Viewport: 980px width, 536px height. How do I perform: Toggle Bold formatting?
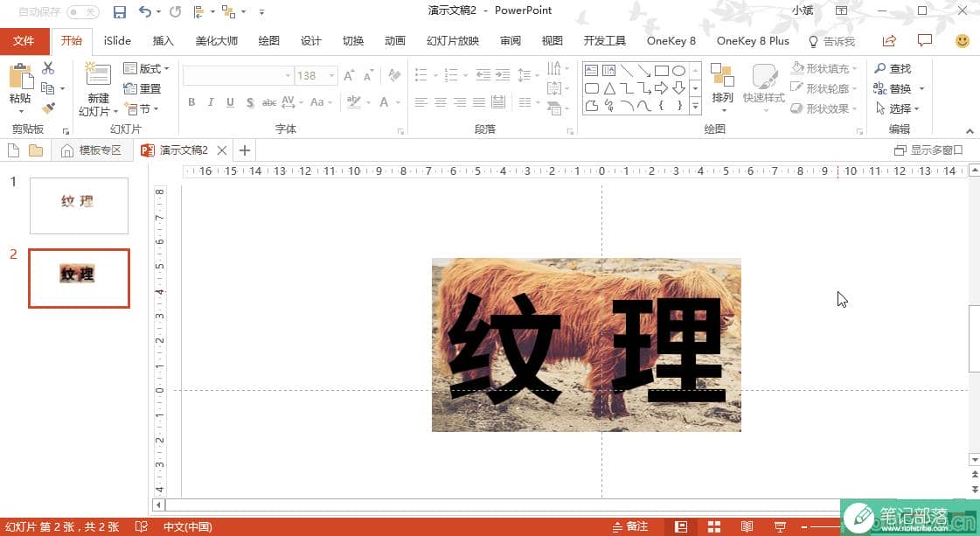point(191,102)
